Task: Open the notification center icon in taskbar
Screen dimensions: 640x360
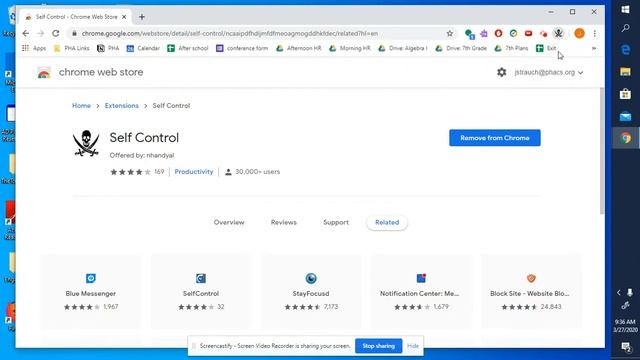Action: pos(625,347)
